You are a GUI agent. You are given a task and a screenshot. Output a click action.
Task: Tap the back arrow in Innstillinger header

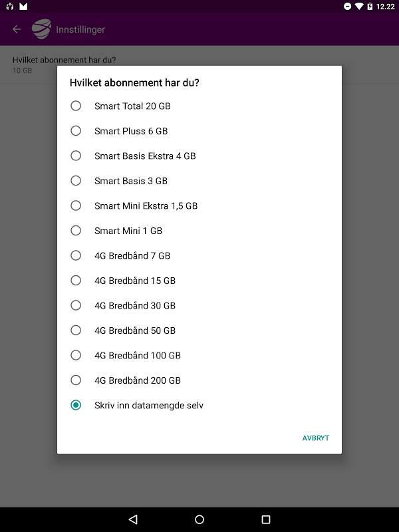click(17, 29)
